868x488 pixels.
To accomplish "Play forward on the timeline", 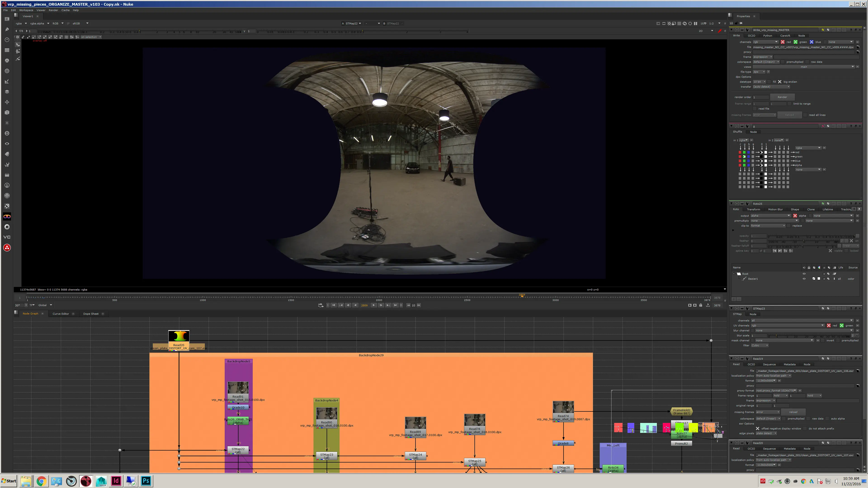I will 373,305.
